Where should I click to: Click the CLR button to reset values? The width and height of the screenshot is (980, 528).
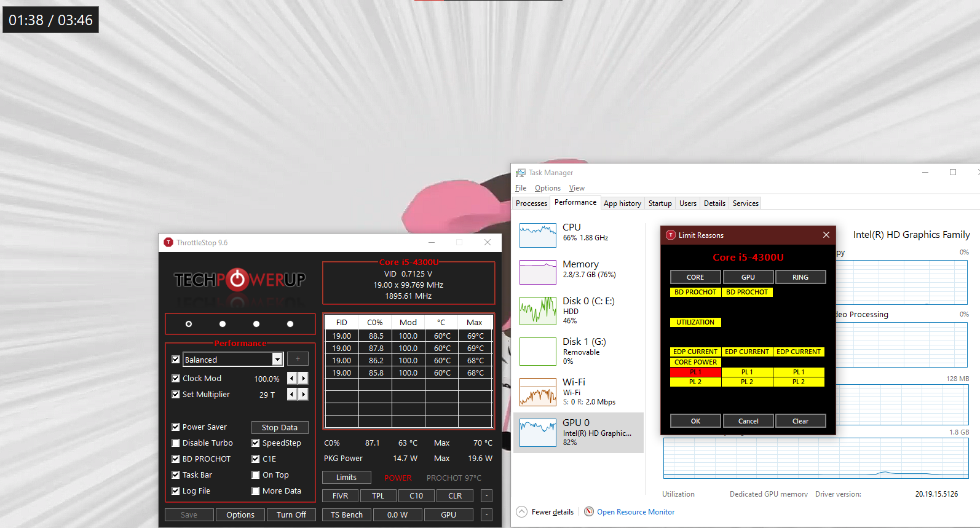[455, 496]
